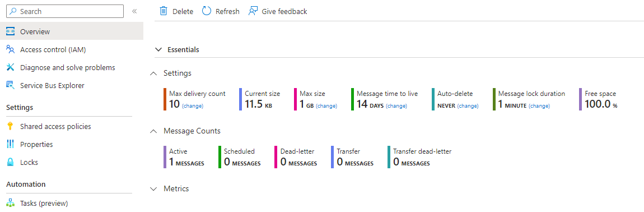Click the Delete trash can icon
This screenshot has height=212, width=644.
[x=164, y=11]
